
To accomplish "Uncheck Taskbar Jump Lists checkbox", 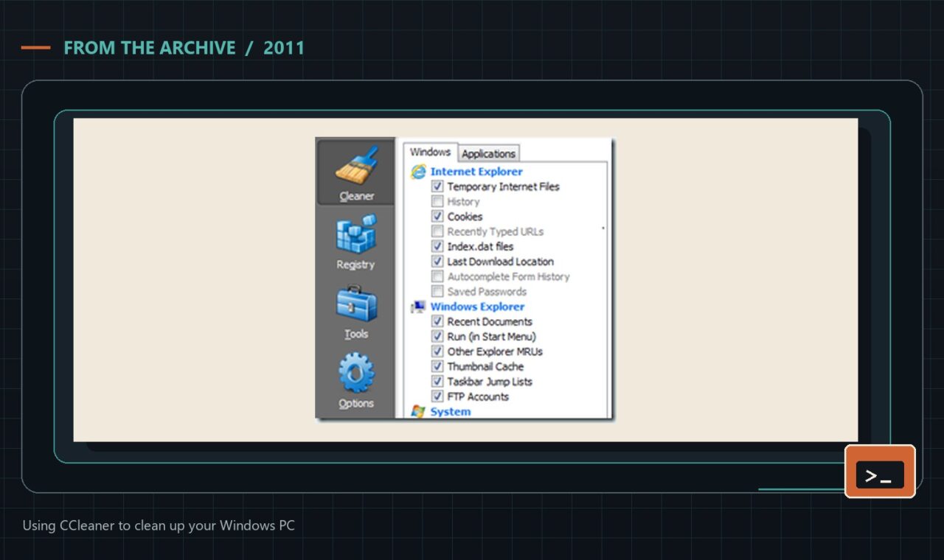I will (x=437, y=382).
